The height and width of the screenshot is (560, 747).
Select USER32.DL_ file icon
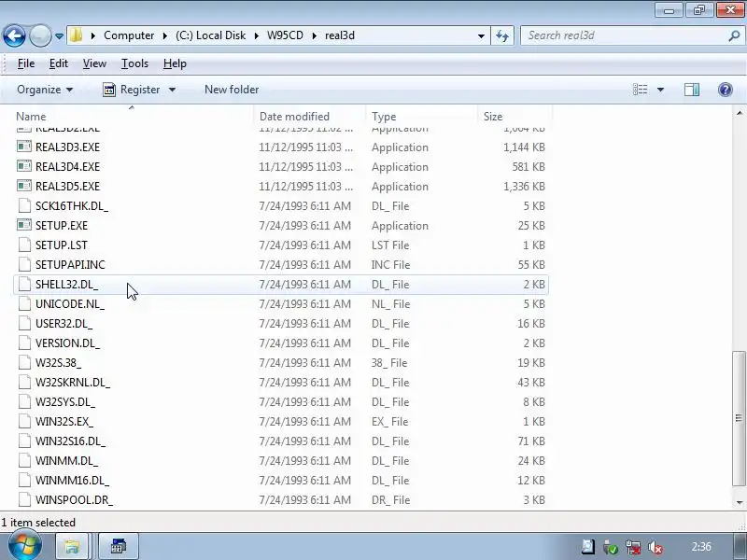click(24, 323)
